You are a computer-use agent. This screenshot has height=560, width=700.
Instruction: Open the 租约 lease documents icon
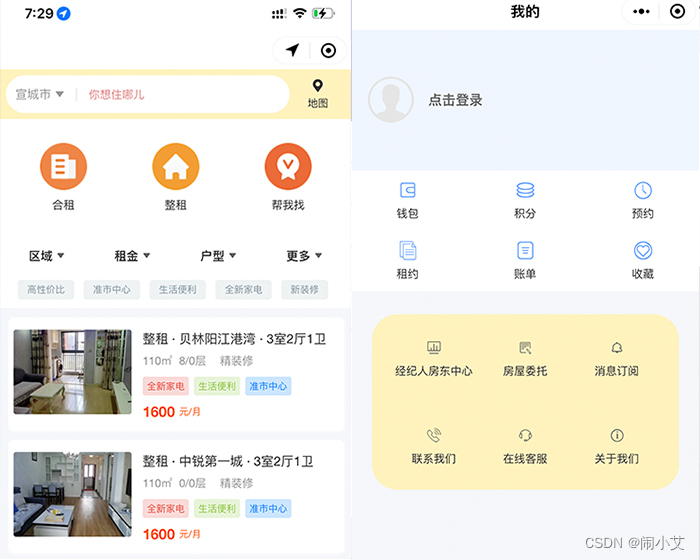pyautogui.click(x=408, y=251)
